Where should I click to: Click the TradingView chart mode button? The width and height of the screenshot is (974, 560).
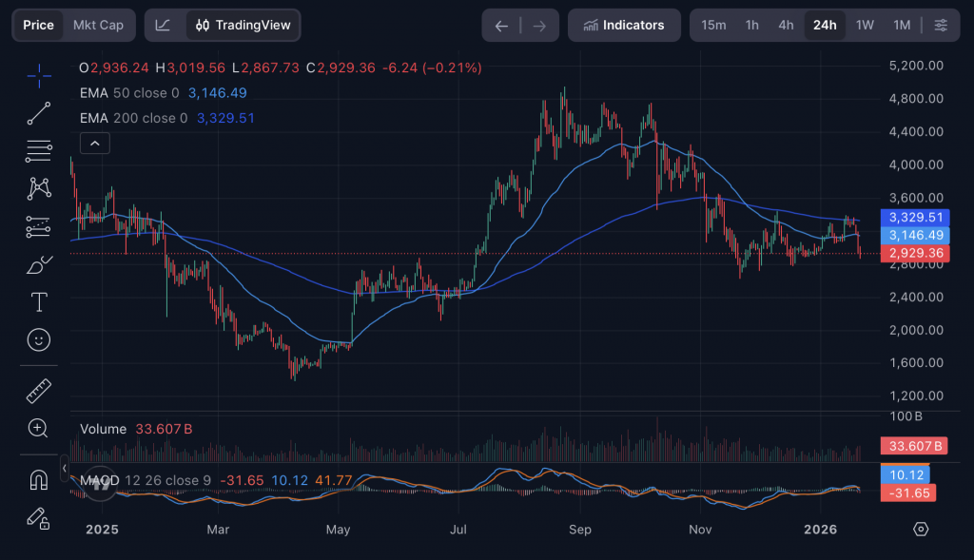243,26
